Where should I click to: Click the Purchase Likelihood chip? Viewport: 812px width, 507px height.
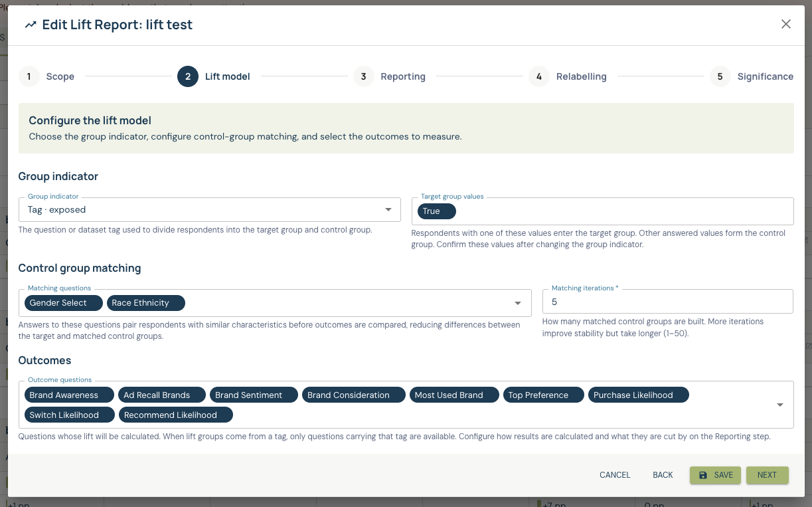click(639, 395)
